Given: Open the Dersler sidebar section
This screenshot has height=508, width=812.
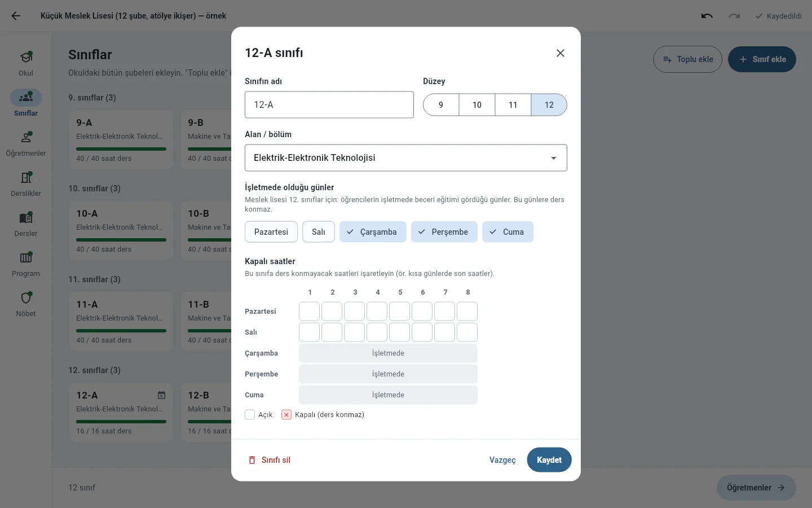Looking at the screenshot, I should [x=26, y=224].
